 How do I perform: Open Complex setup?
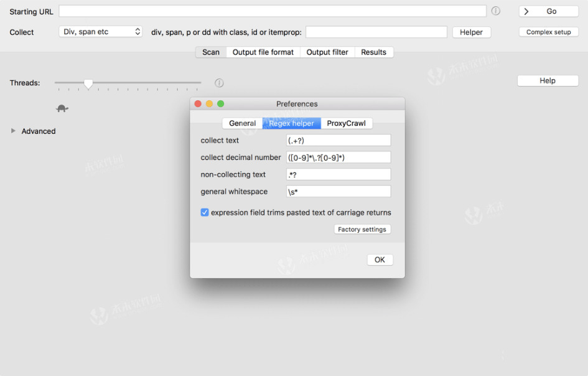click(x=549, y=32)
